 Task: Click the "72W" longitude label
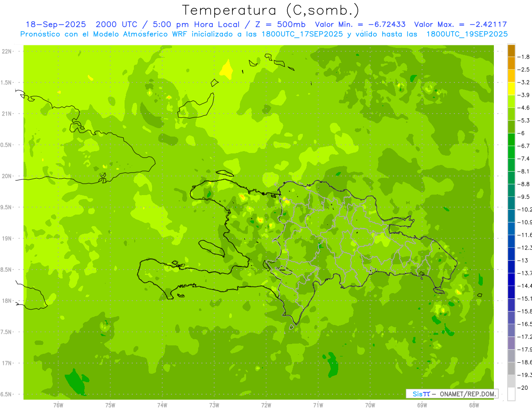pyautogui.click(x=266, y=405)
